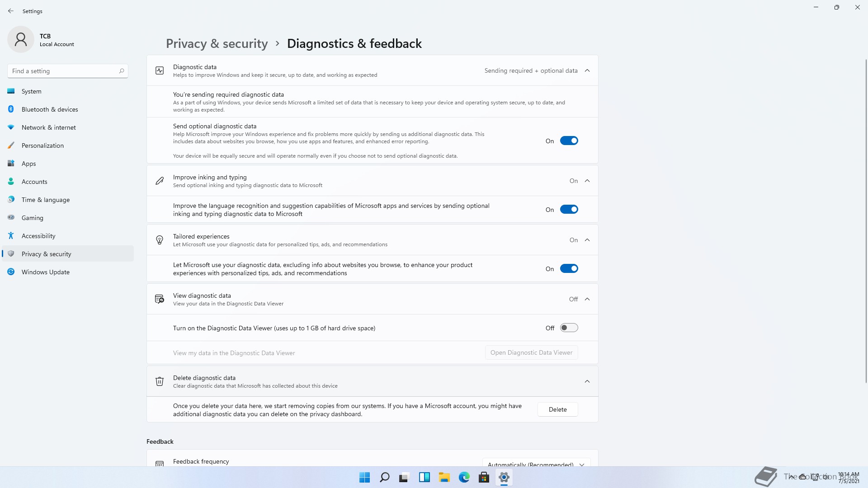
Task: Click the search magnifier icon in Find a setting
Action: (x=122, y=71)
